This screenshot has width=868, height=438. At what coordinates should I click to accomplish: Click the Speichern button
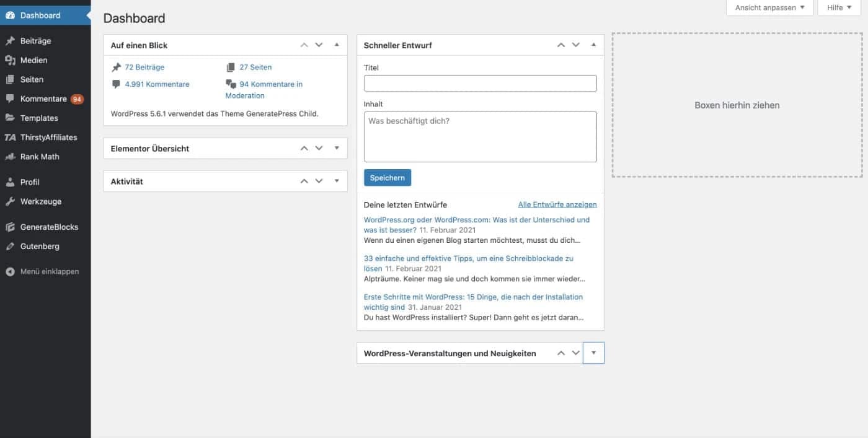[x=387, y=177]
